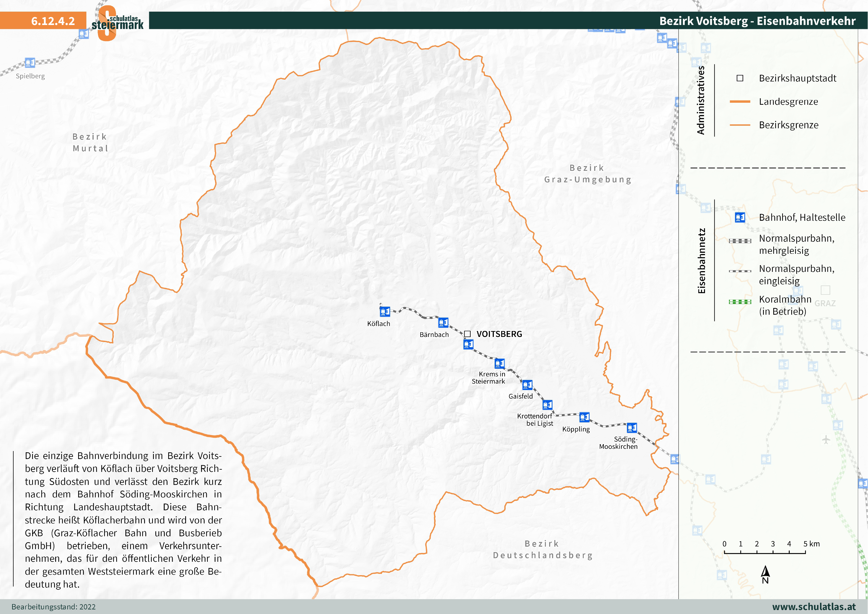Click the Spielberg station icon
868x614 pixels.
point(30,62)
